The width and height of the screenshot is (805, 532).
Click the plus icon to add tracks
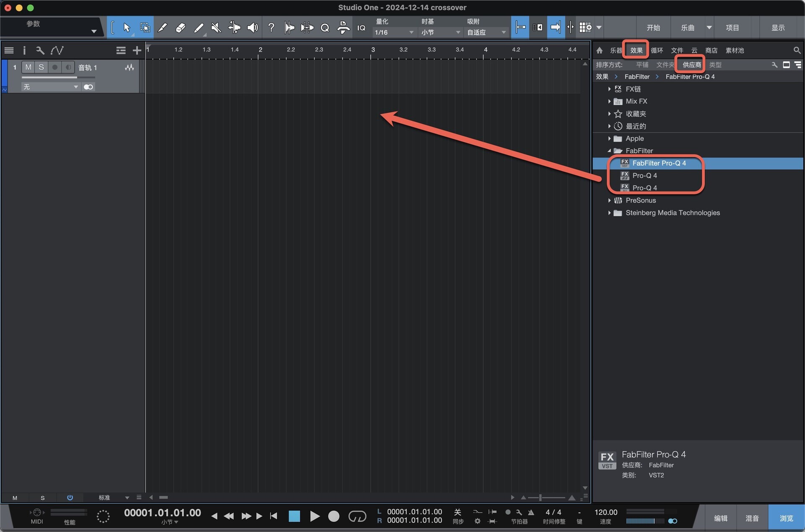(137, 51)
